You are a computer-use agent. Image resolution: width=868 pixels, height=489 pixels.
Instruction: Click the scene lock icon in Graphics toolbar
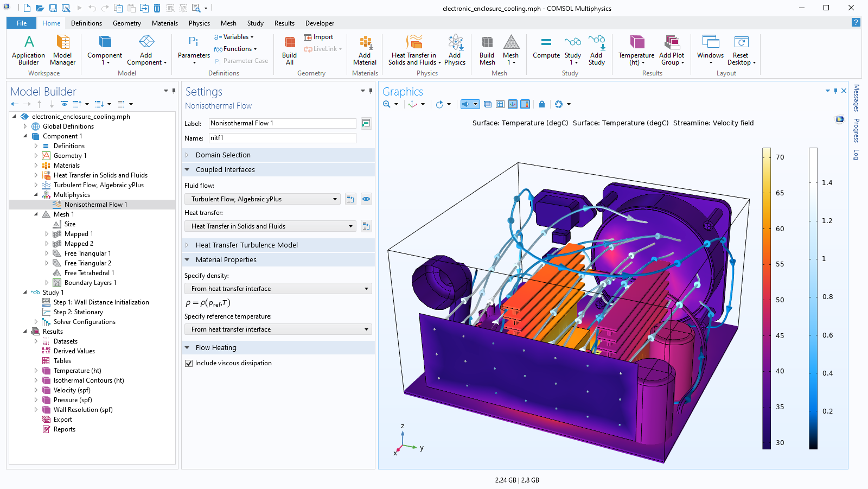coord(541,104)
